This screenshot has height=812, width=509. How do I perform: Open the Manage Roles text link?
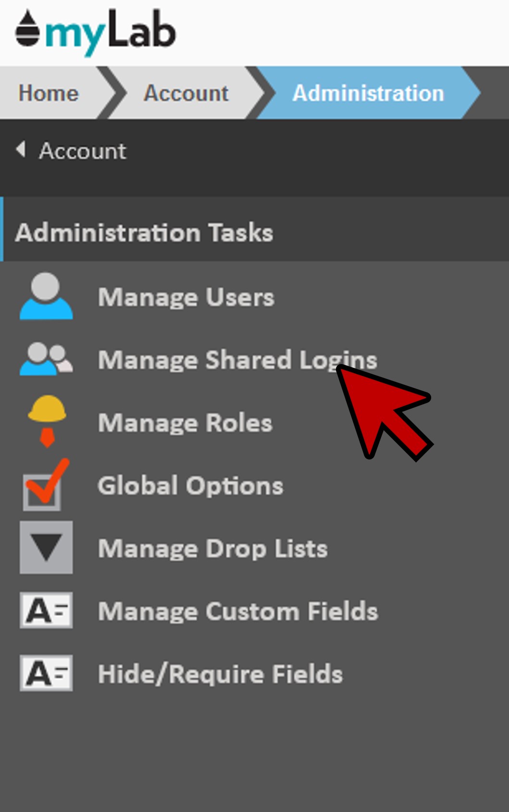[x=185, y=423]
